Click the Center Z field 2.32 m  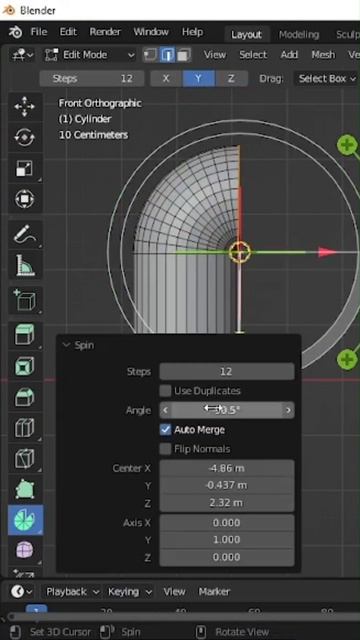[x=227, y=503]
